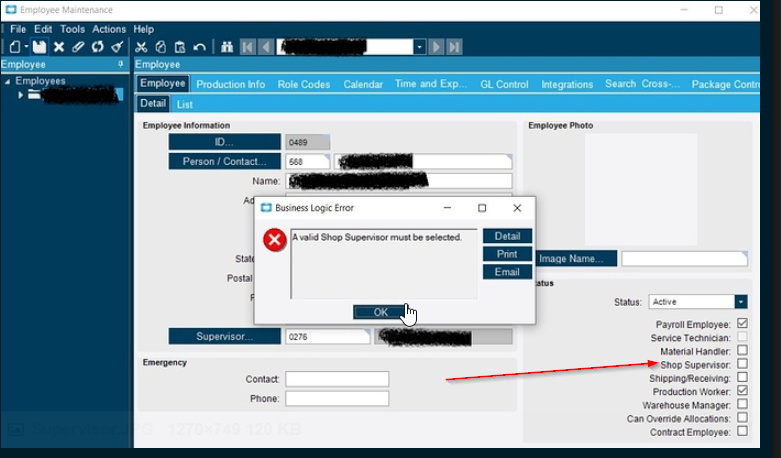The width and height of the screenshot is (781, 458).
Task: Switch to the GL Control tab
Action: point(504,84)
